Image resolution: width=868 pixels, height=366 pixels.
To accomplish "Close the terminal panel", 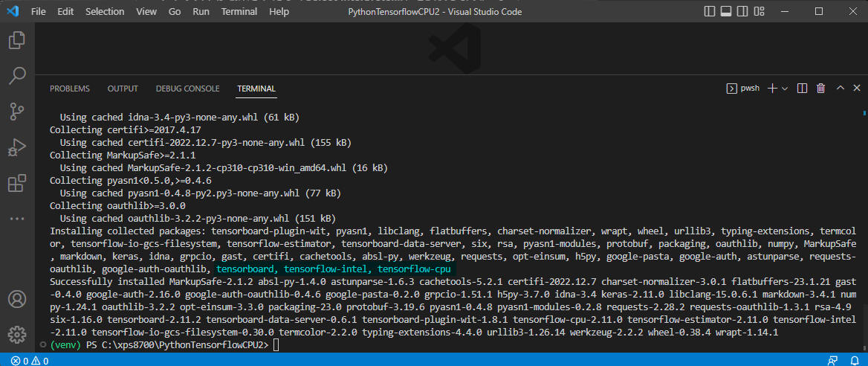I will [856, 89].
